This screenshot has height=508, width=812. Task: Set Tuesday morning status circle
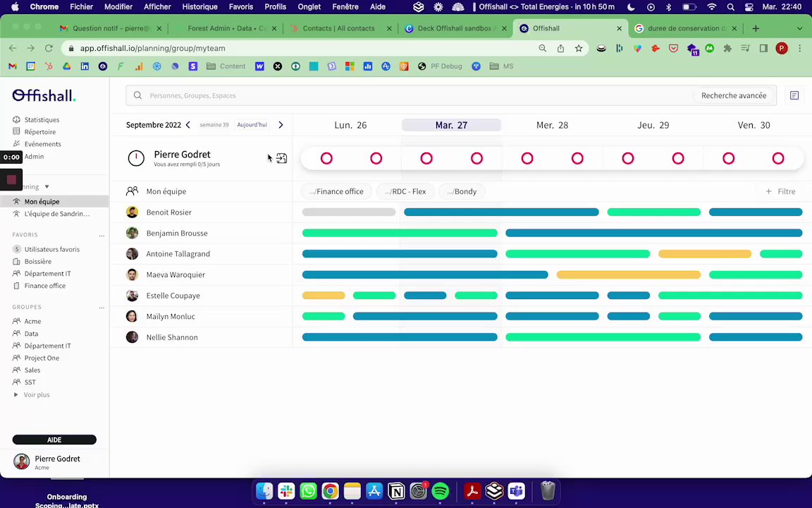point(426,159)
